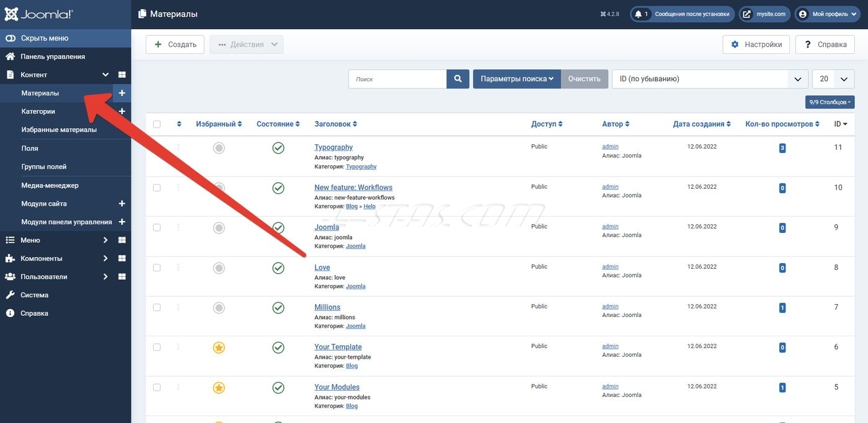Check the select-all checkbox in table header
The image size is (868, 423).
click(157, 124)
